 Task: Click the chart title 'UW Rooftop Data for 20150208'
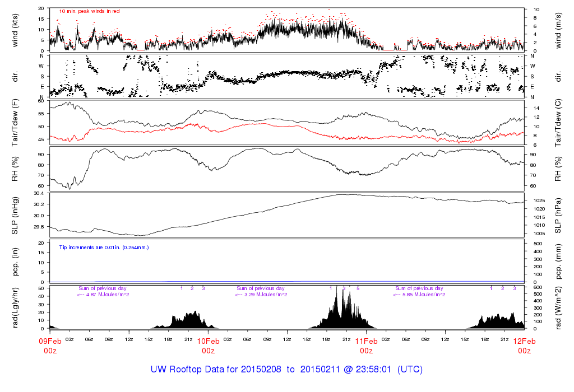tap(216, 370)
